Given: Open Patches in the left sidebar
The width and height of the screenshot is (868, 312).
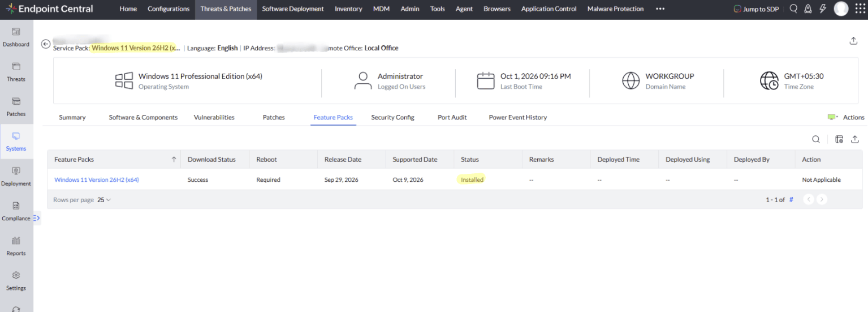Looking at the screenshot, I should click(16, 106).
